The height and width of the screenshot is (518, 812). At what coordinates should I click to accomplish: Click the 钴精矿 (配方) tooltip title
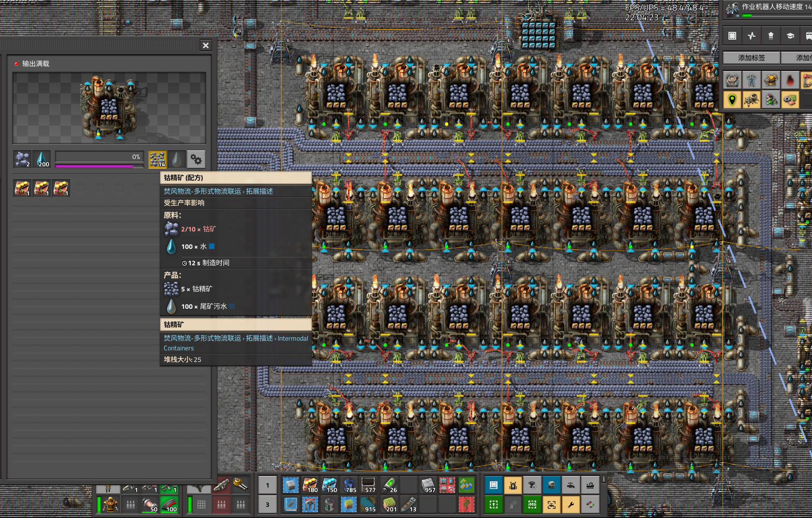coord(184,178)
